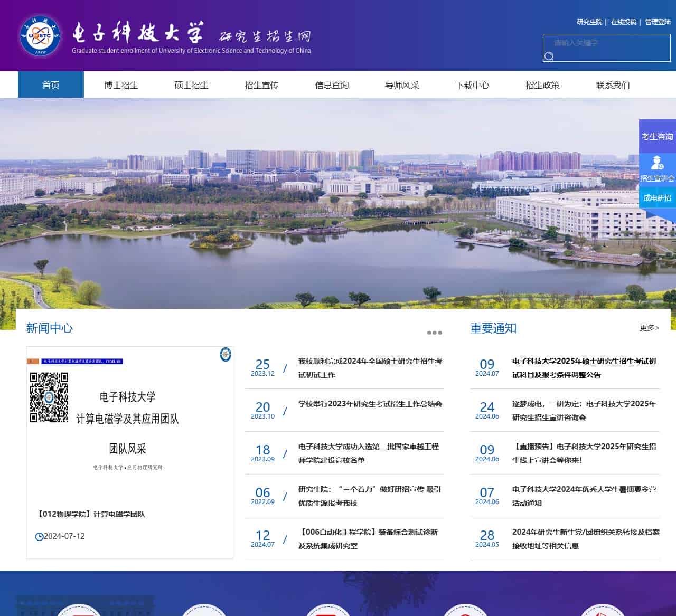Viewport: 676px width, 616px height.
Task: Open the 下载中心 menu item
Action: click(472, 85)
